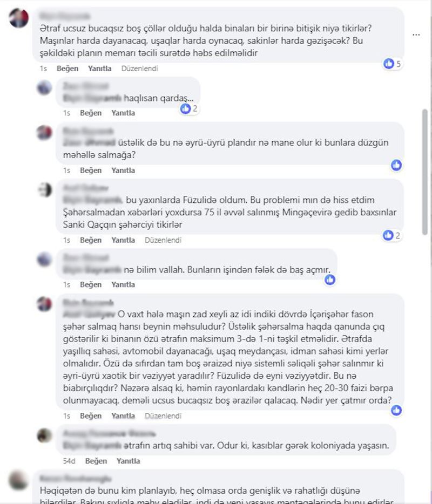Click the 54d timestamp of the last reply
Screen dimensions: 432x504
tap(69, 461)
